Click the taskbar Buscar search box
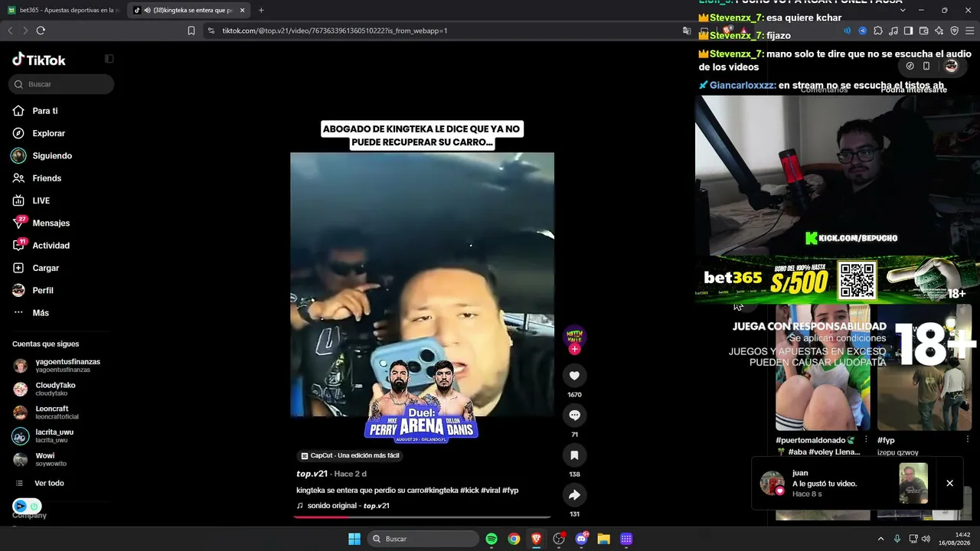The image size is (980, 551). tap(423, 539)
